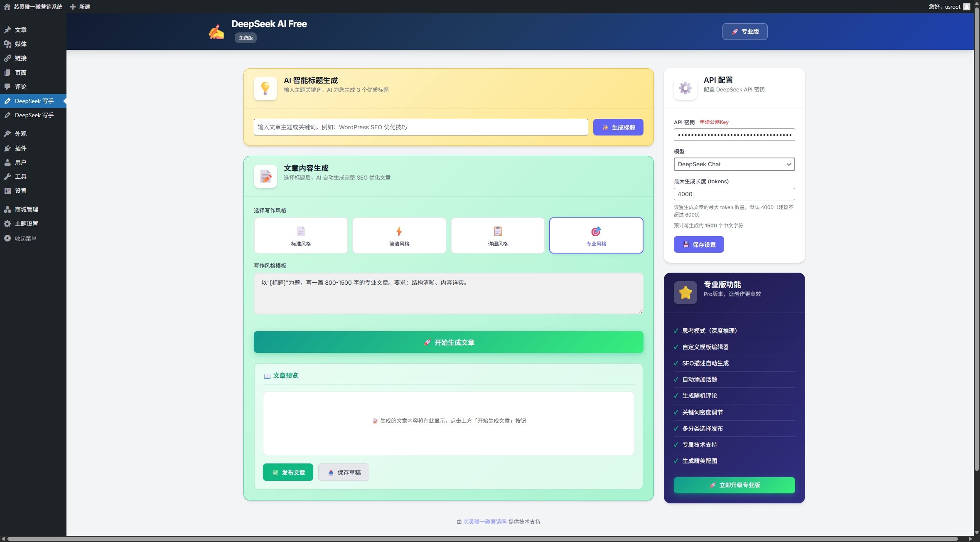The height and width of the screenshot is (542, 980).
Task: Open the 外观 appearance menu item
Action: 20,134
